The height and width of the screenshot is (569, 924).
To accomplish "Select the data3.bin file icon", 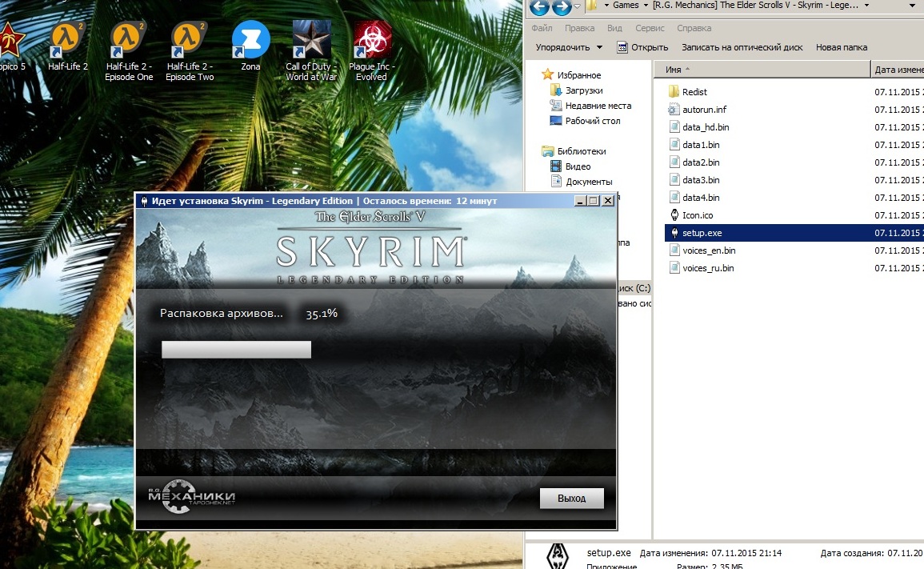I will coord(674,180).
